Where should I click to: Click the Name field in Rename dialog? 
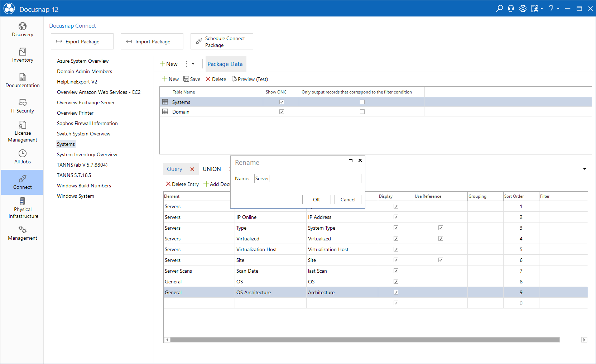coord(308,178)
